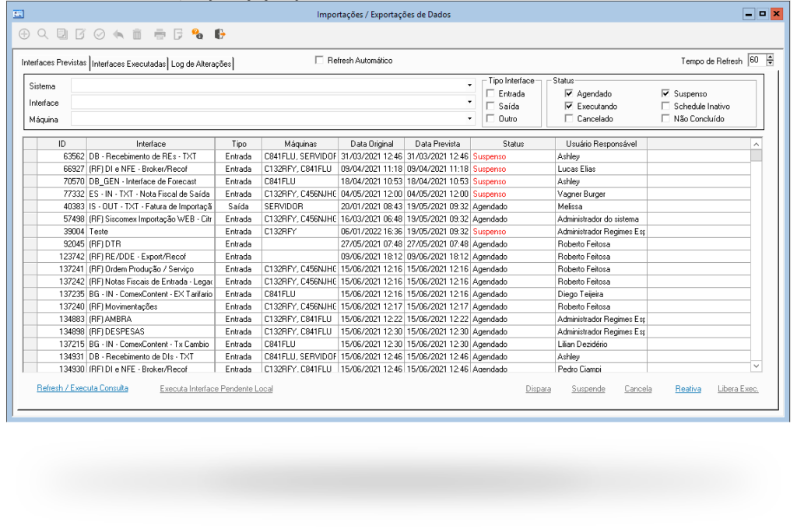Click the Tempo de Refresh field
Screen dimensions: 797x532
[x=757, y=60]
